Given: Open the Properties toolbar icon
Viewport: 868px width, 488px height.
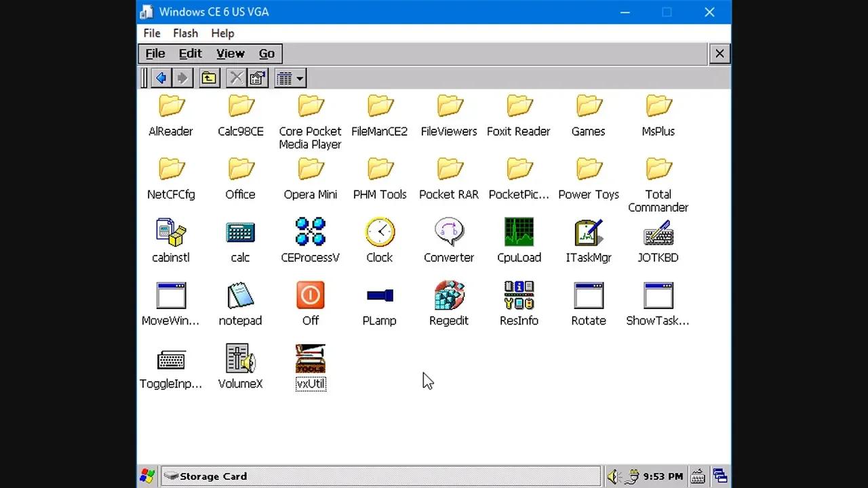Looking at the screenshot, I should (x=257, y=77).
